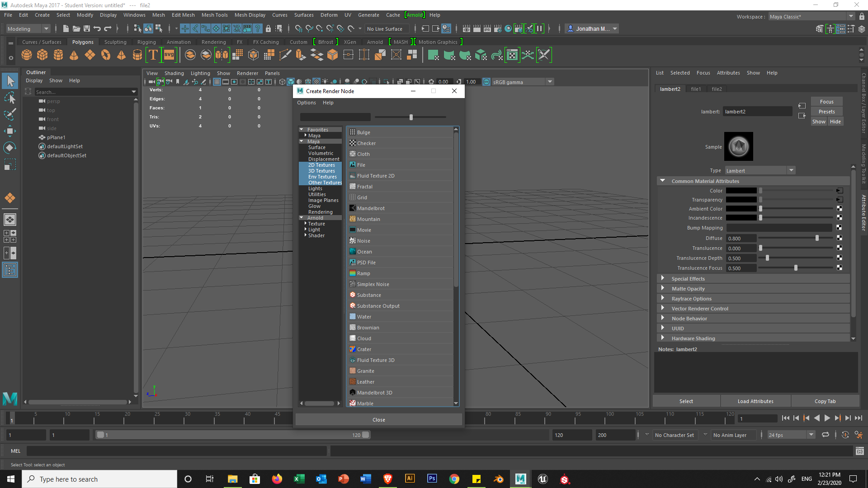The width and height of the screenshot is (868, 488).
Task: Click the save scene icon
Action: (x=87, y=28)
